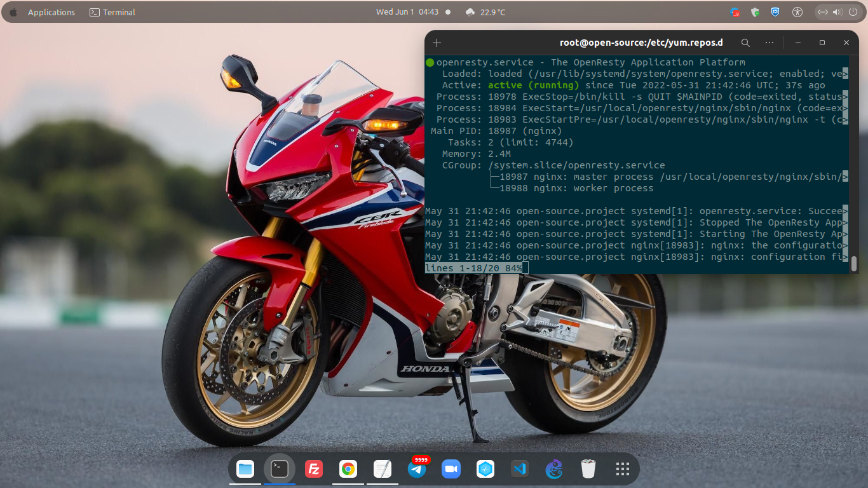Click the terminal vertical scrollbar handle
Image resolution: width=868 pixels, height=488 pixels.
tap(854, 263)
